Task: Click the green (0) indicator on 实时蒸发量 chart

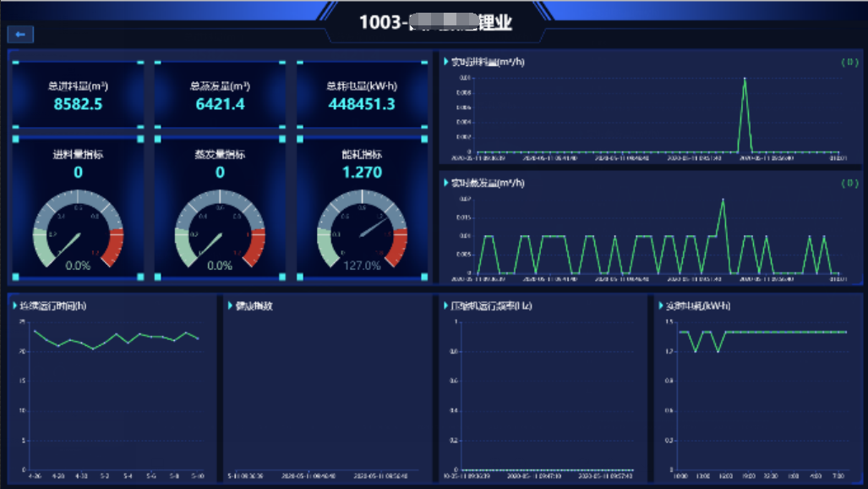Action: click(x=849, y=183)
